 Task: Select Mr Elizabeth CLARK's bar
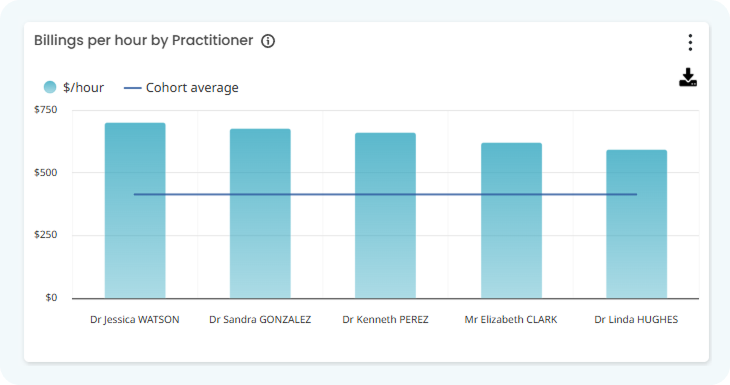tap(511, 221)
